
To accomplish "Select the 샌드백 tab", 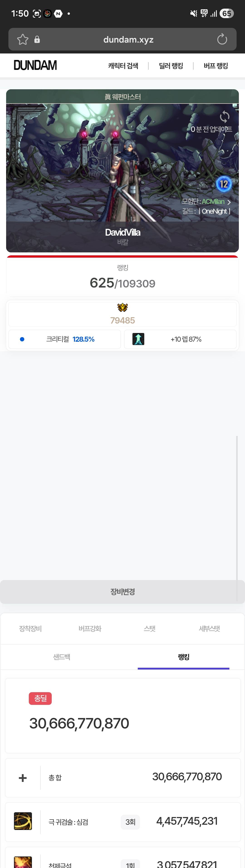I will pos(62,657).
